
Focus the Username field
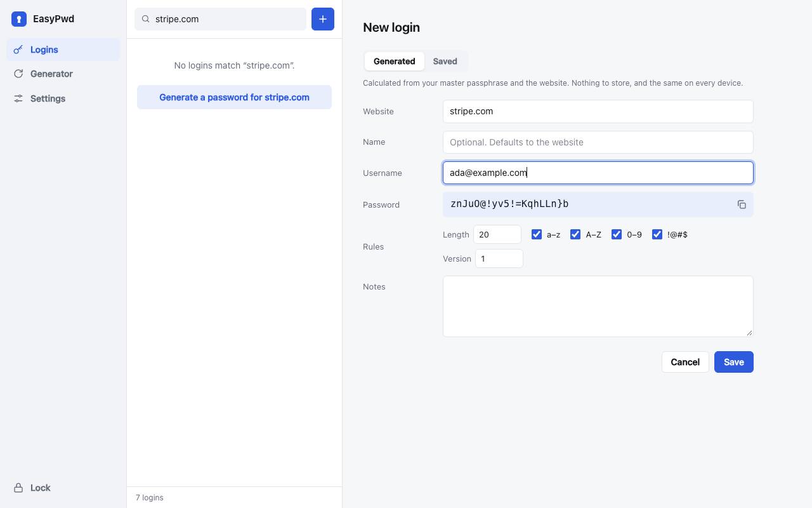tap(598, 173)
